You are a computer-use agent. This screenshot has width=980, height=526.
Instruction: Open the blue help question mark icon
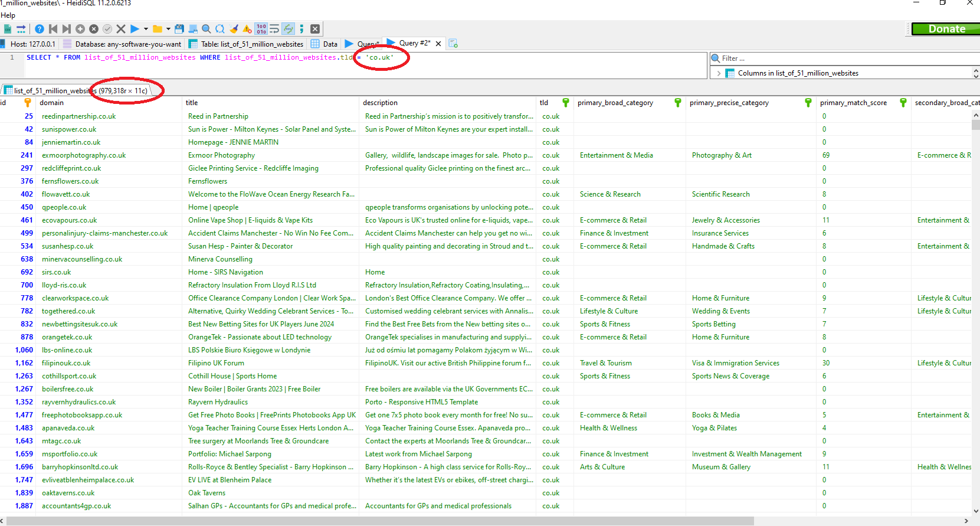[x=40, y=29]
